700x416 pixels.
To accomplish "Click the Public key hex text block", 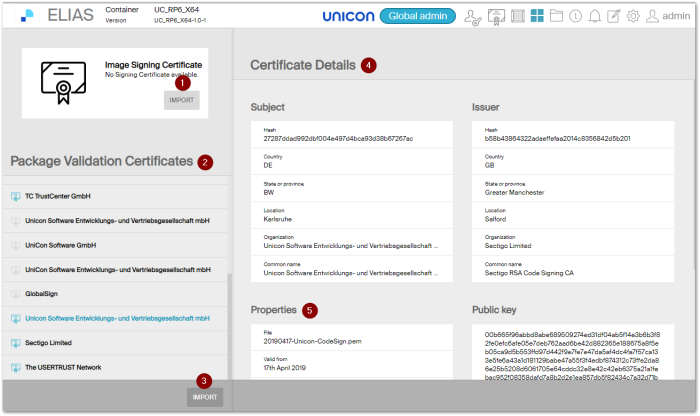I will tap(572, 356).
